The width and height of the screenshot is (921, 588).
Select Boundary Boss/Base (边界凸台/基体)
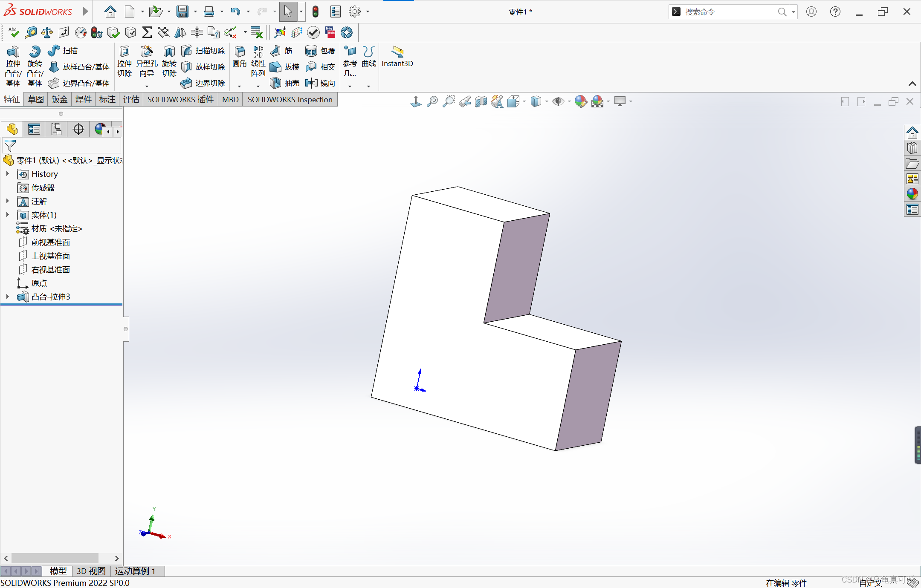[x=79, y=83]
